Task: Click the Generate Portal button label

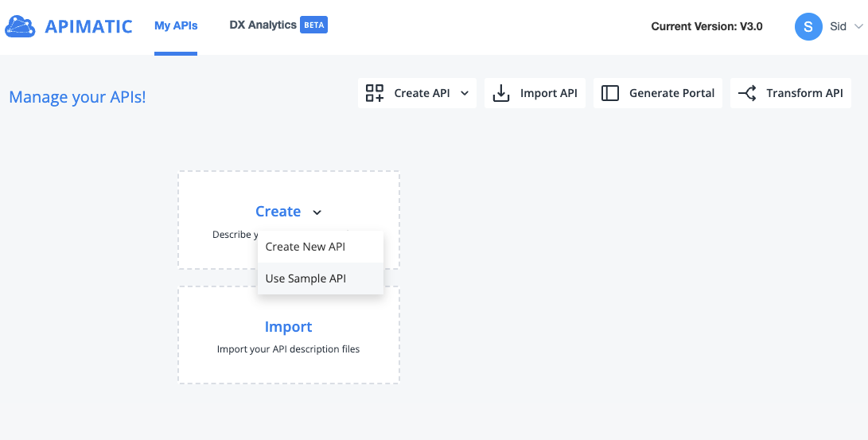Action: [x=672, y=93]
